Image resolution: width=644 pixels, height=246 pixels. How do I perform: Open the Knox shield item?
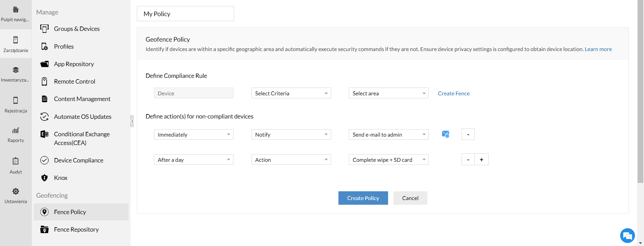(60, 178)
